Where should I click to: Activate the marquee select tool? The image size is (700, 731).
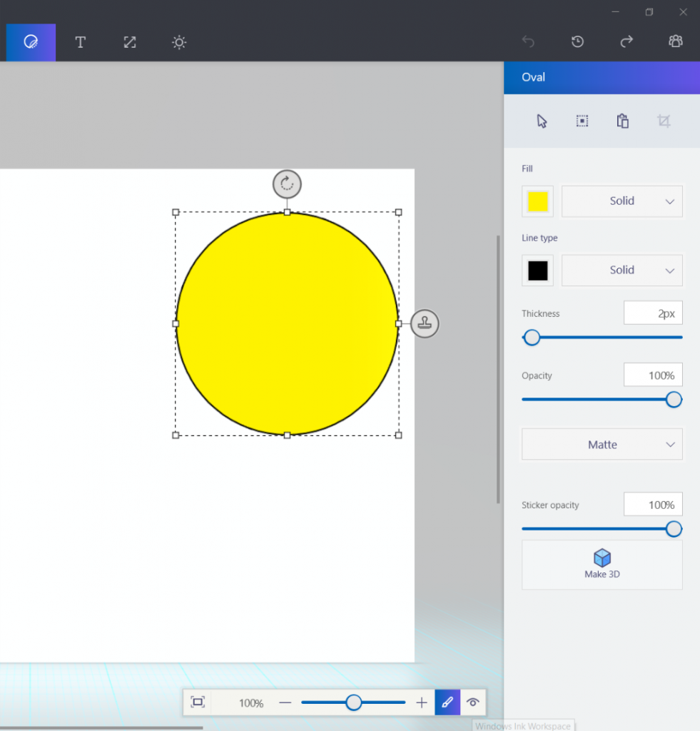point(582,121)
